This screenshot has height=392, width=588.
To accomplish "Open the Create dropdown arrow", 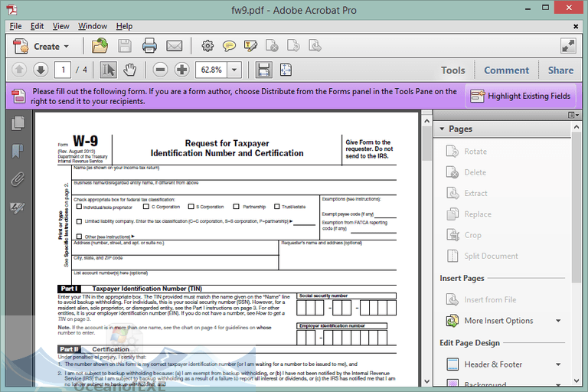I will 67,47.
